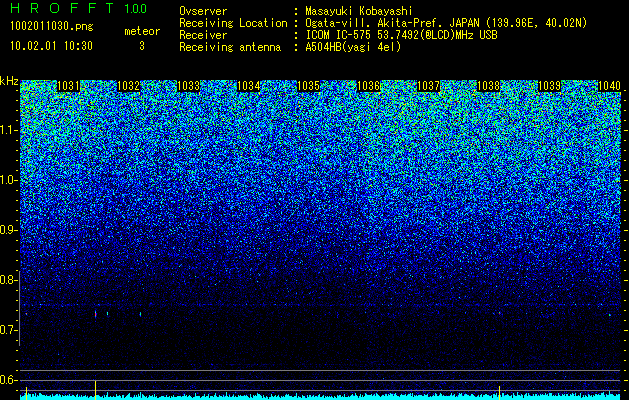The width and height of the screenshot is (629, 400).
Task: Click the 'Receiver' field label
Action: pos(203,35)
